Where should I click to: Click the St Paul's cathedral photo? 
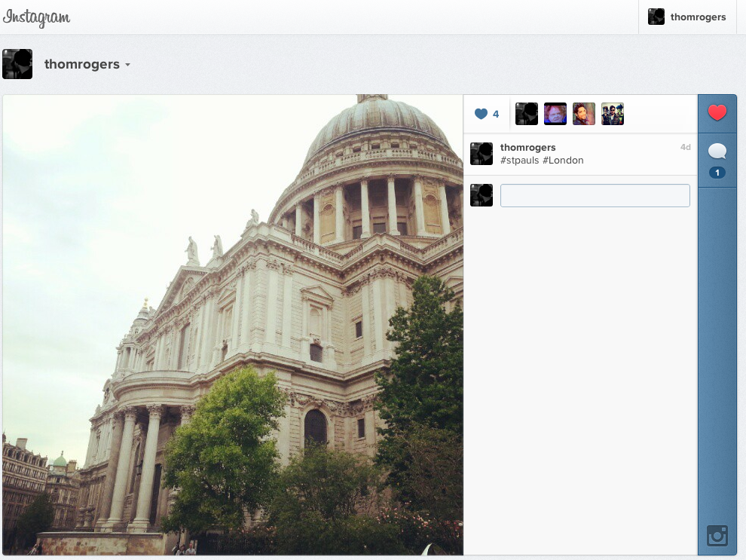click(x=233, y=325)
